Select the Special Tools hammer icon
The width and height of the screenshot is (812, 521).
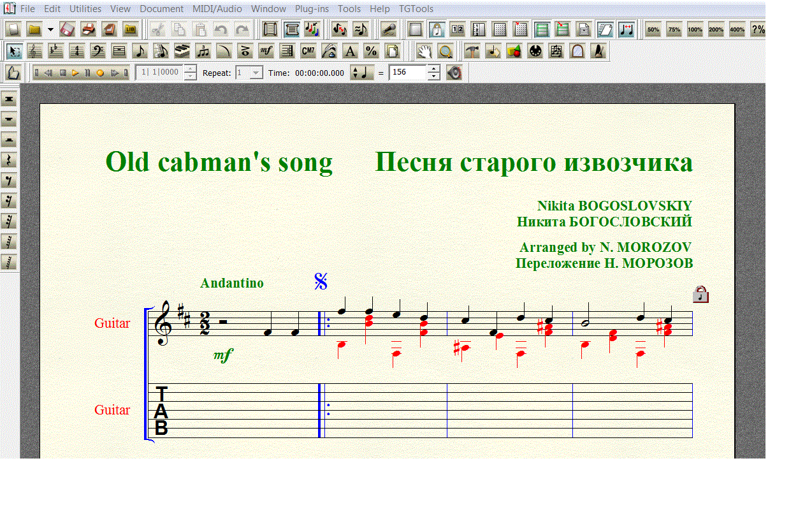pyautogui.click(x=472, y=51)
